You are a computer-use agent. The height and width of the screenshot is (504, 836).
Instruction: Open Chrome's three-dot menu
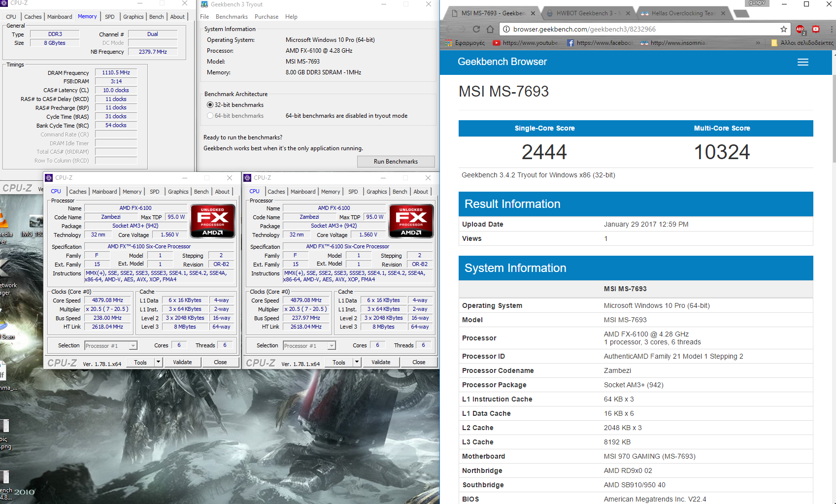(x=831, y=29)
